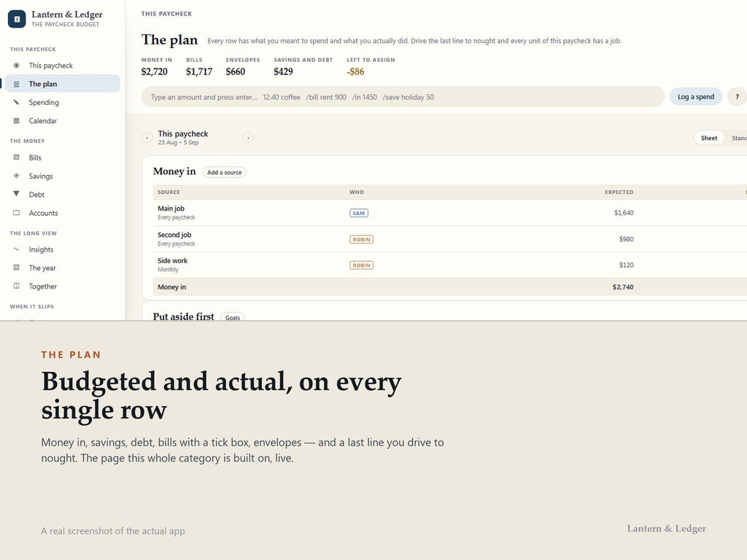Select The plan item in sidebar
The height and width of the screenshot is (560, 747).
tap(63, 84)
